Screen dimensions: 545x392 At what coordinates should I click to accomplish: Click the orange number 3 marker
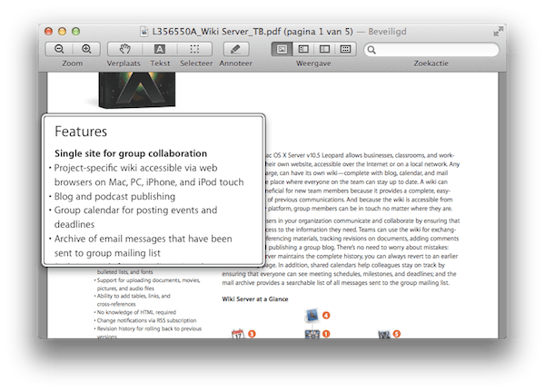tap(252, 334)
